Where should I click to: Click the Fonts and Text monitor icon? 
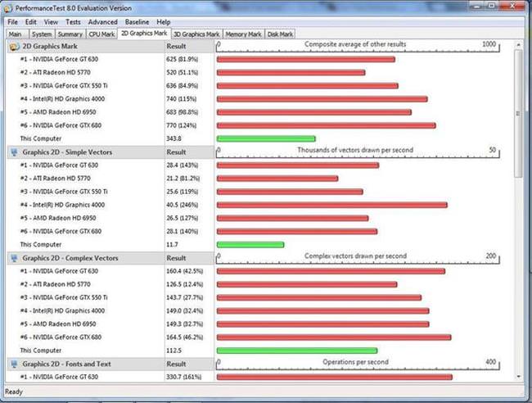click(x=14, y=365)
